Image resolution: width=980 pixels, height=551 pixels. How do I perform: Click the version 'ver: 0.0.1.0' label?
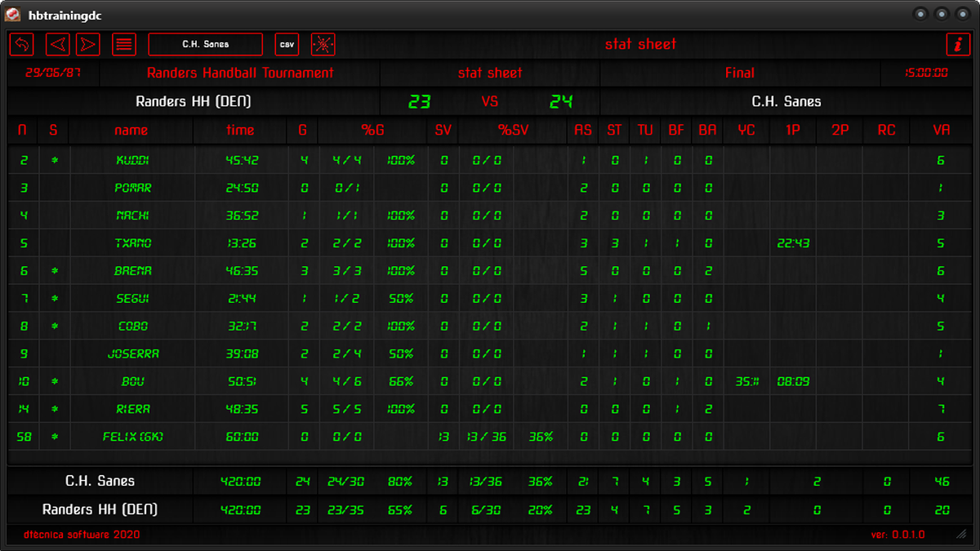[898, 535]
